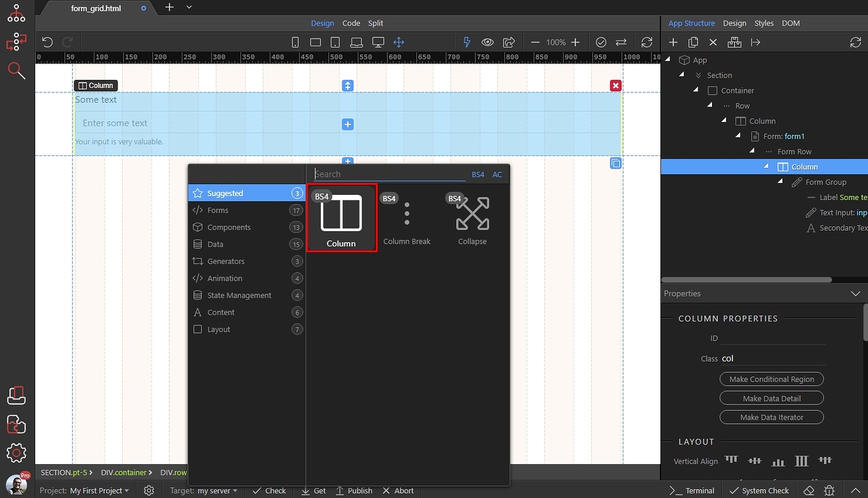This screenshot has height=498, width=868.
Task: Select the first Vertical Align option
Action: [x=730, y=460]
